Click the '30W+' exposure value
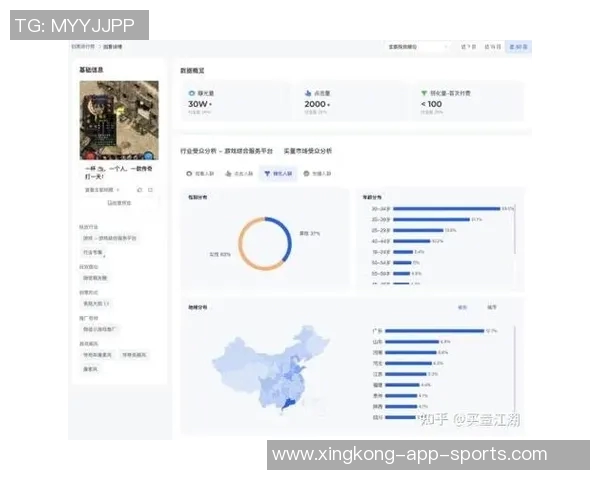The image size is (600, 480). point(199,104)
